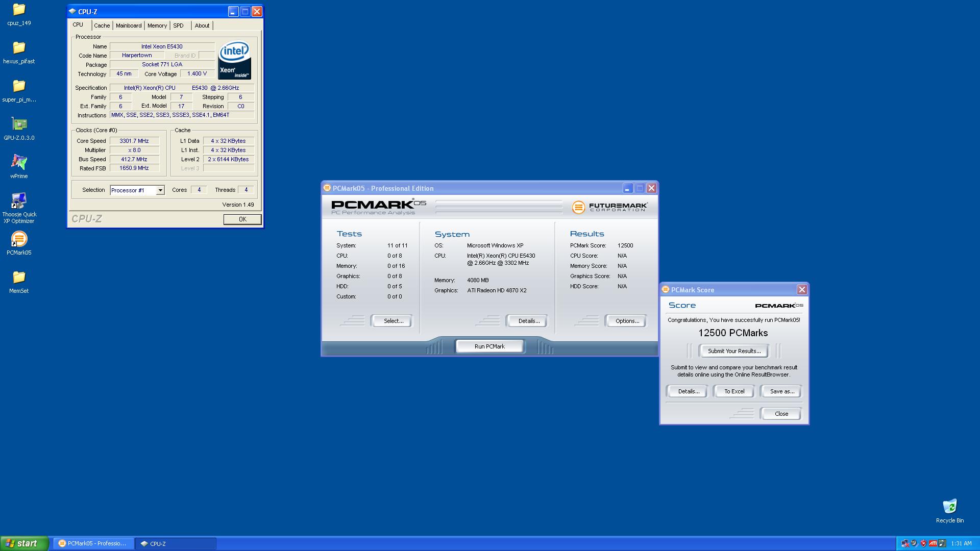Open the Windows Start menu
The height and width of the screenshot is (551, 980).
click(24, 543)
